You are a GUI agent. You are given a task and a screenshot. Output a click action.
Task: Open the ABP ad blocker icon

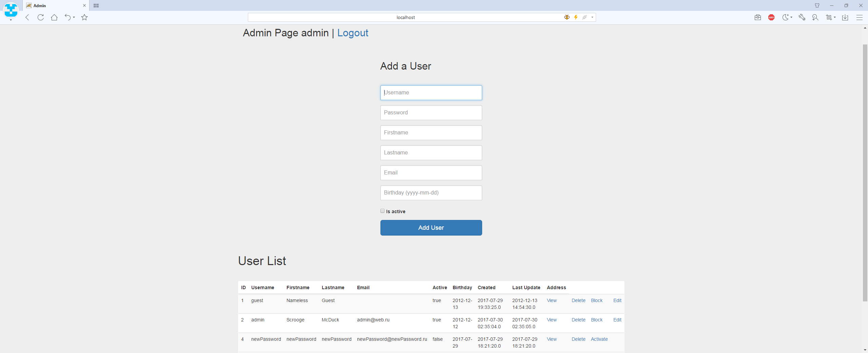771,17
